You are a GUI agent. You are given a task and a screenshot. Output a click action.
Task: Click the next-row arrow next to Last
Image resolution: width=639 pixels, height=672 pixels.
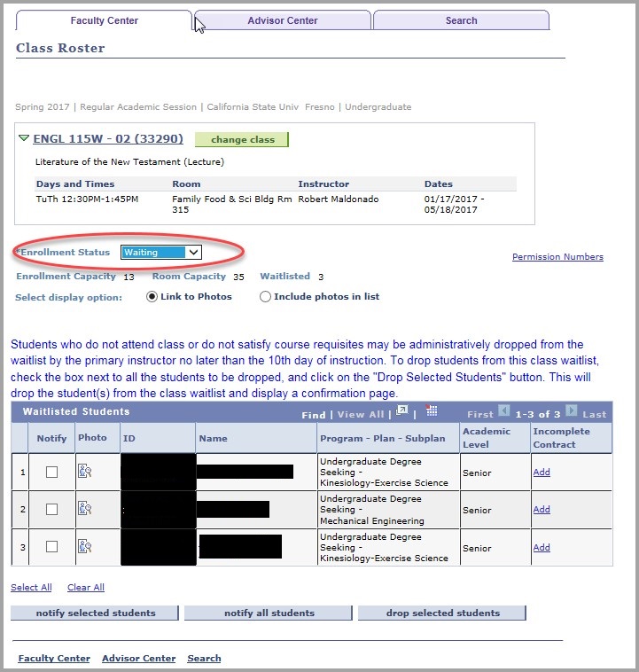pyautogui.click(x=571, y=410)
